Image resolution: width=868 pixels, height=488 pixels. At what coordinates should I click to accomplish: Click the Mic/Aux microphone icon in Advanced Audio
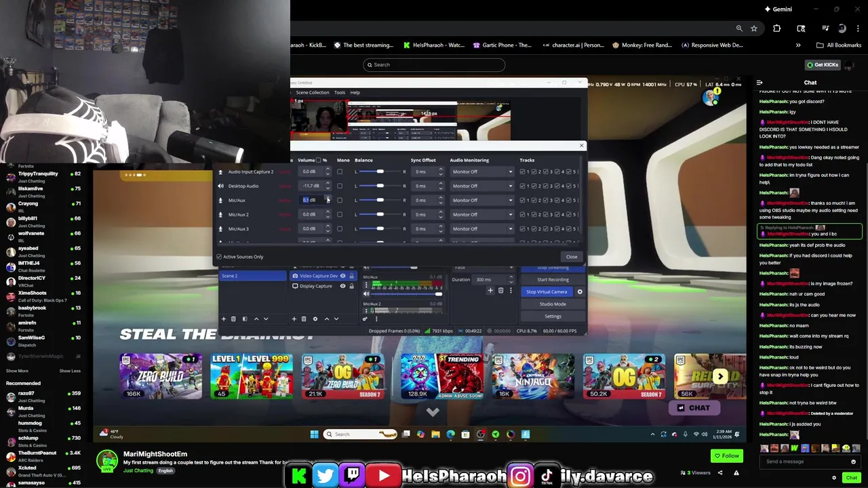tap(220, 200)
